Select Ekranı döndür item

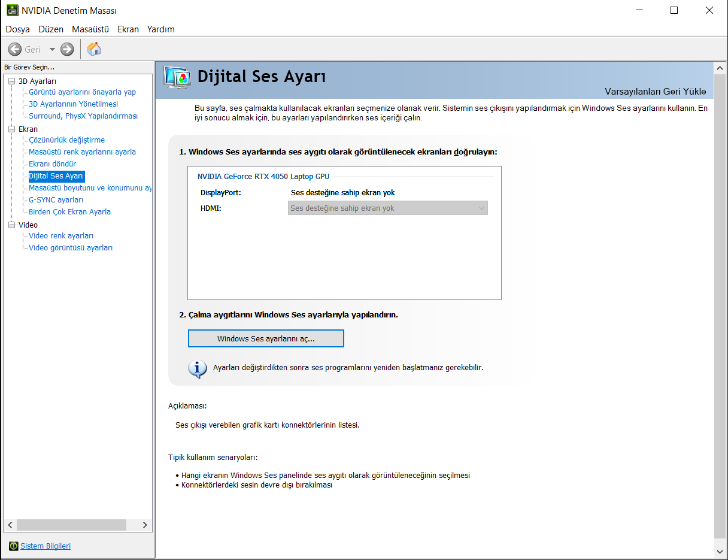(x=52, y=164)
